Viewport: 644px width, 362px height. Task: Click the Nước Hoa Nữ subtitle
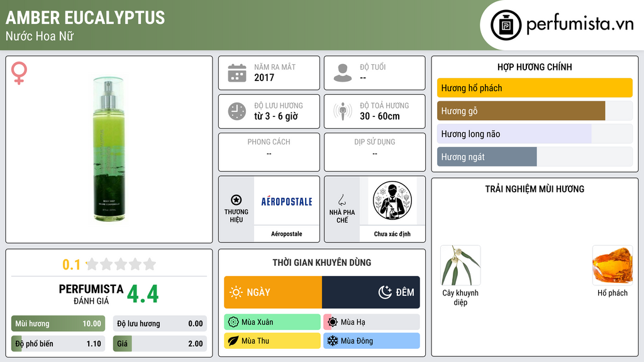coord(40,36)
